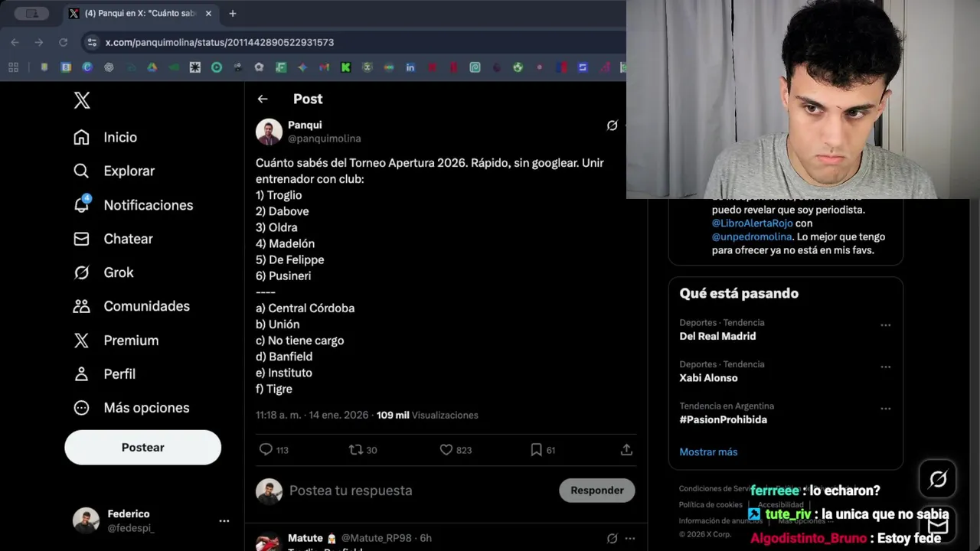Click the X logo in the sidebar
Viewport: 980px width, 551px height.
coord(82,100)
